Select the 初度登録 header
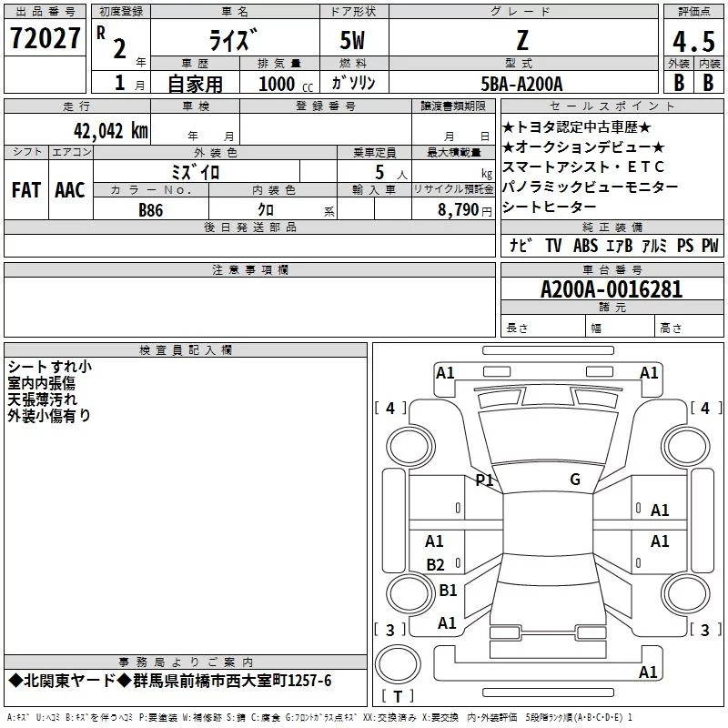The height and width of the screenshot is (728, 728). 121,12
